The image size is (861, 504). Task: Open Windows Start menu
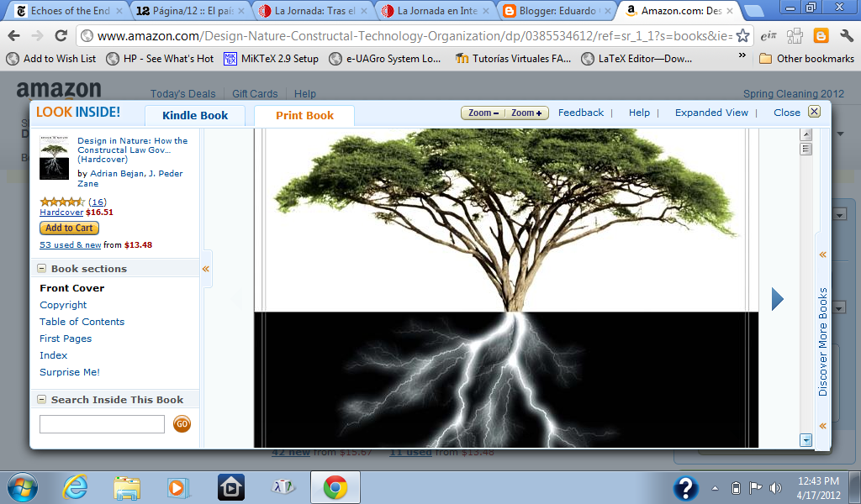(23, 487)
